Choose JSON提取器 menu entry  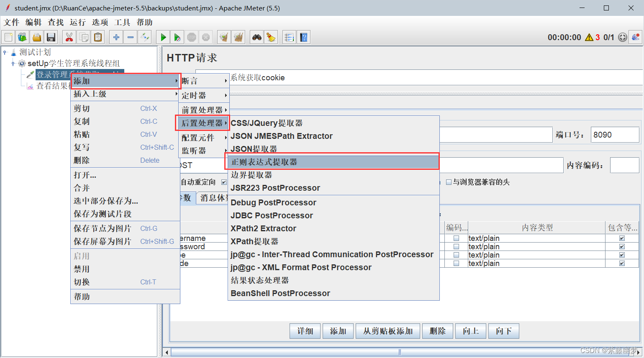[334, 149]
